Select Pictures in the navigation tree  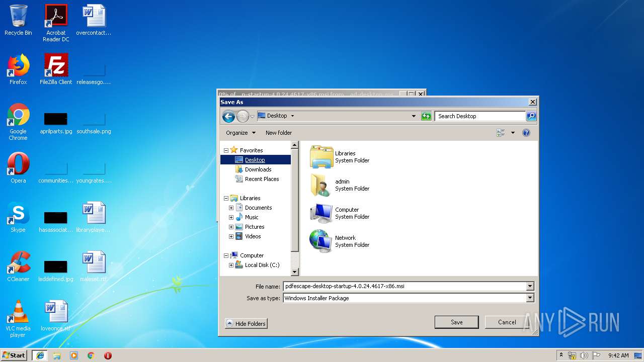click(x=255, y=227)
